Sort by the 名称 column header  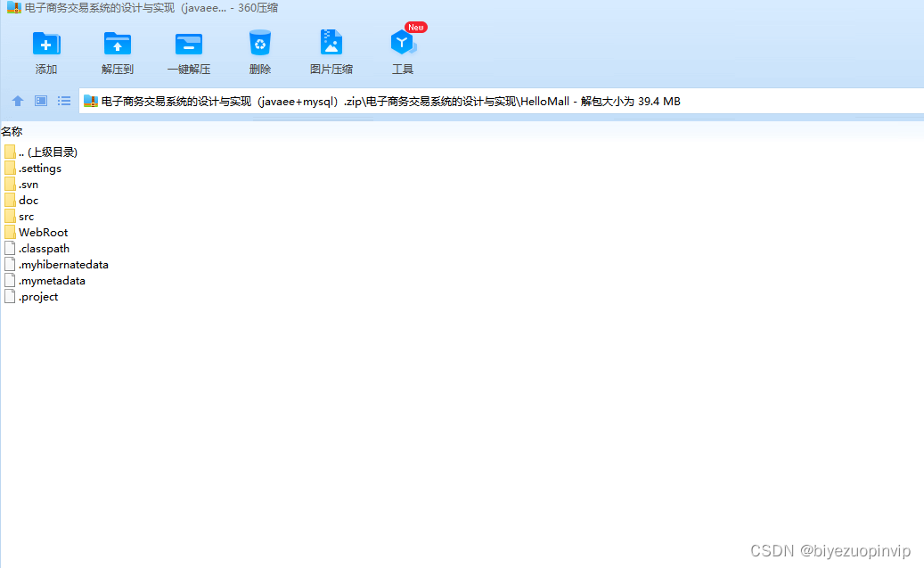point(12,132)
